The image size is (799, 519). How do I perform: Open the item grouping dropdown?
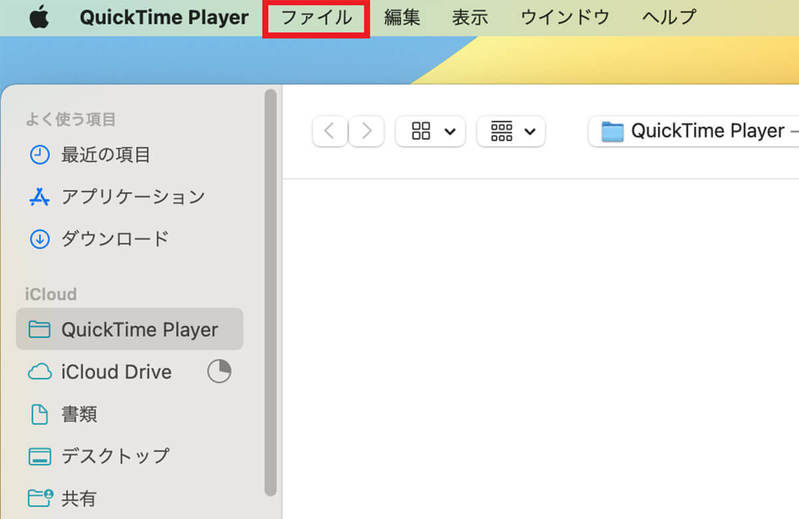pos(511,131)
